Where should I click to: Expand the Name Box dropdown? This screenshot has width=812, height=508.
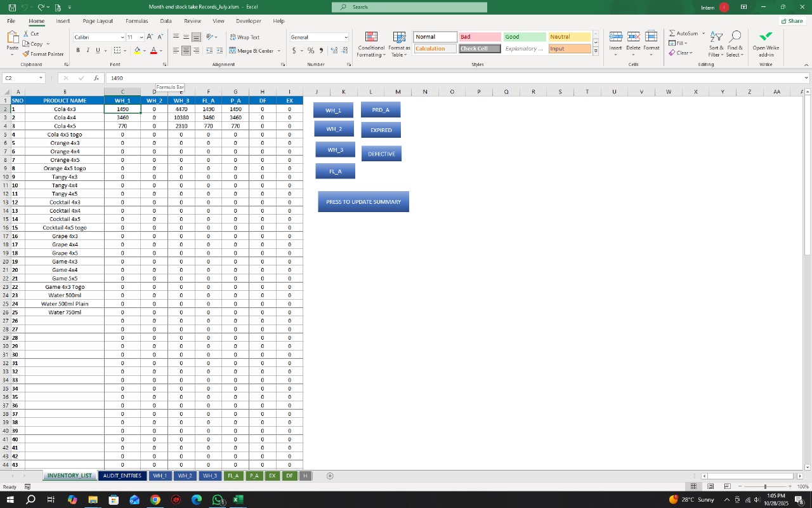[x=41, y=78]
